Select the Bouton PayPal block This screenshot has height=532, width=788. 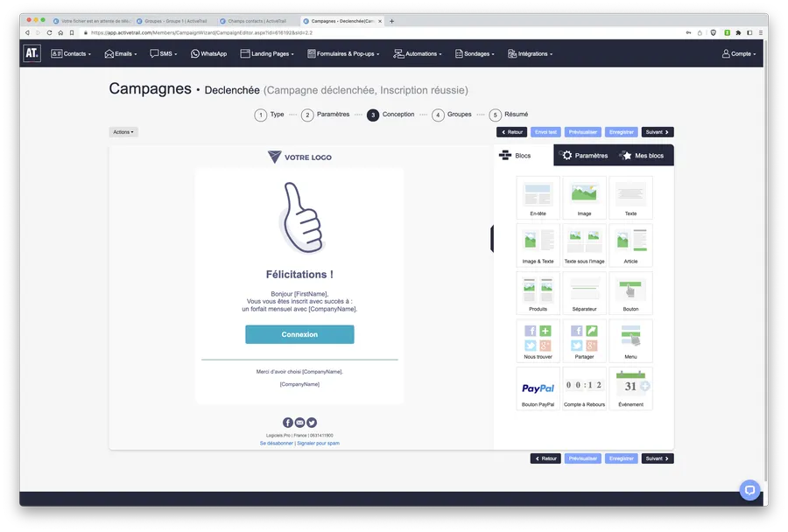(x=538, y=388)
